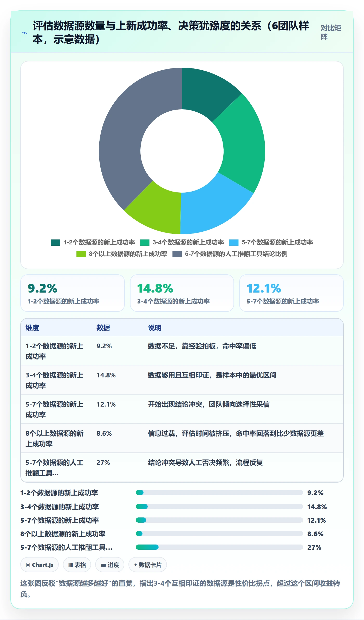This screenshot has height=620, width=364.
Task: Select the 9.2% data card
Action: (x=73, y=293)
